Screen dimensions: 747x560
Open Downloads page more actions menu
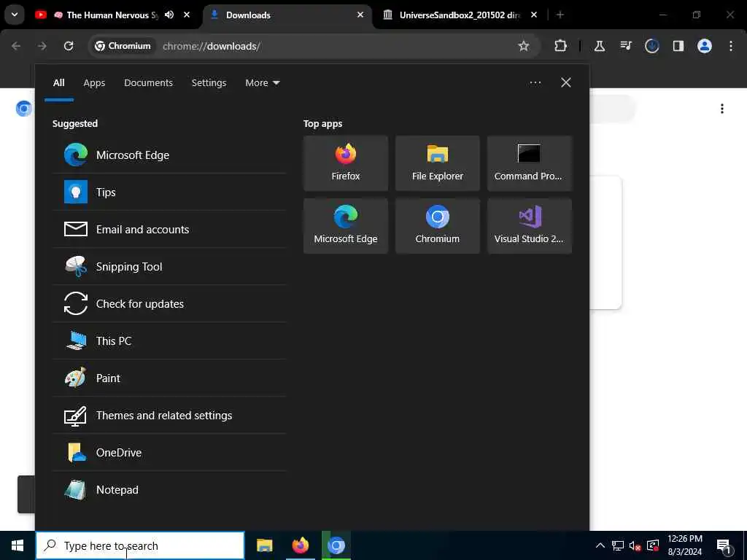(722, 109)
